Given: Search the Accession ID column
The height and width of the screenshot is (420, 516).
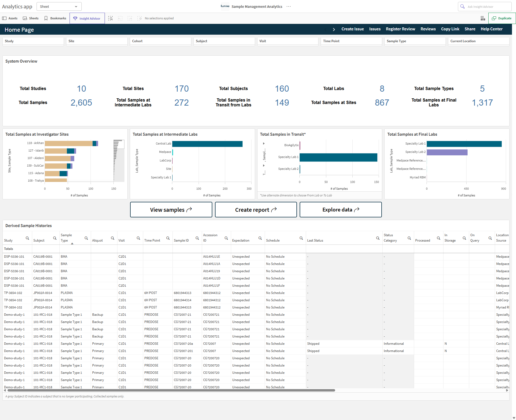Looking at the screenshot, I should [226, 238].
